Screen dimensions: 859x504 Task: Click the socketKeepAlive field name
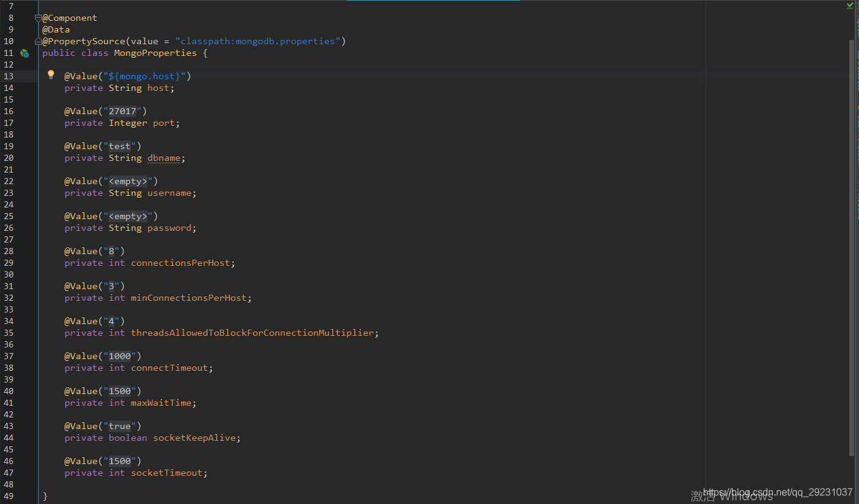[195, 437]
